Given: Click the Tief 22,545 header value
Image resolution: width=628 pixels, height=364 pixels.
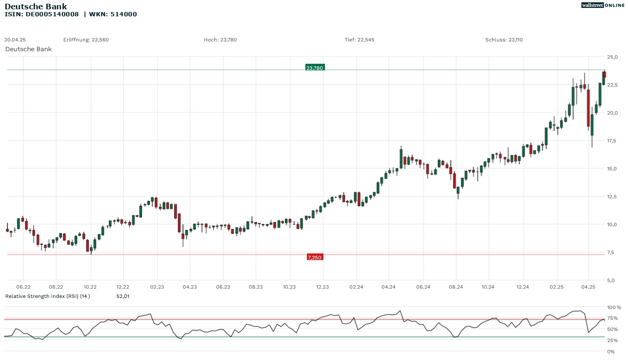Looking at the screenshot, I should 359,40.
